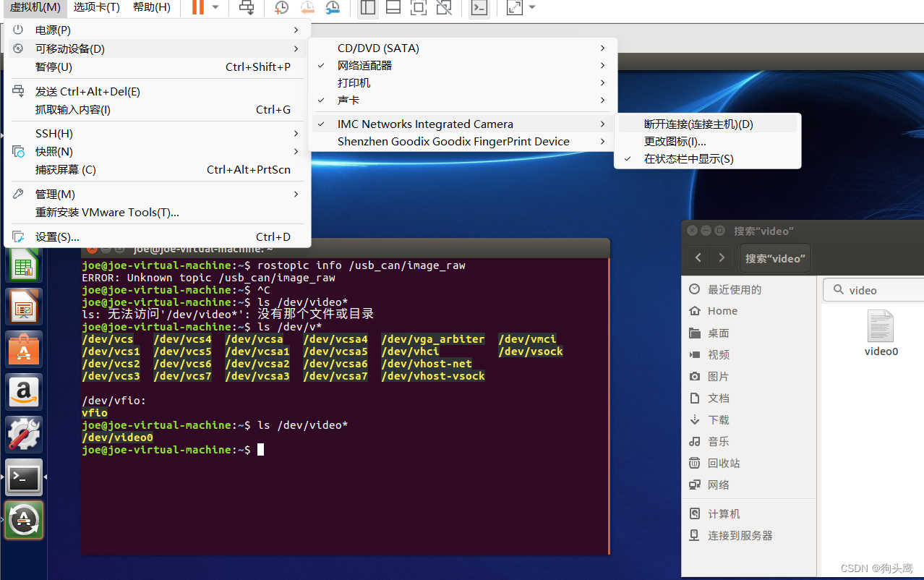924x580 pixels.
Task: Open the dropdown arrow beside the pause icon
Action: click(x=215, y=7)
